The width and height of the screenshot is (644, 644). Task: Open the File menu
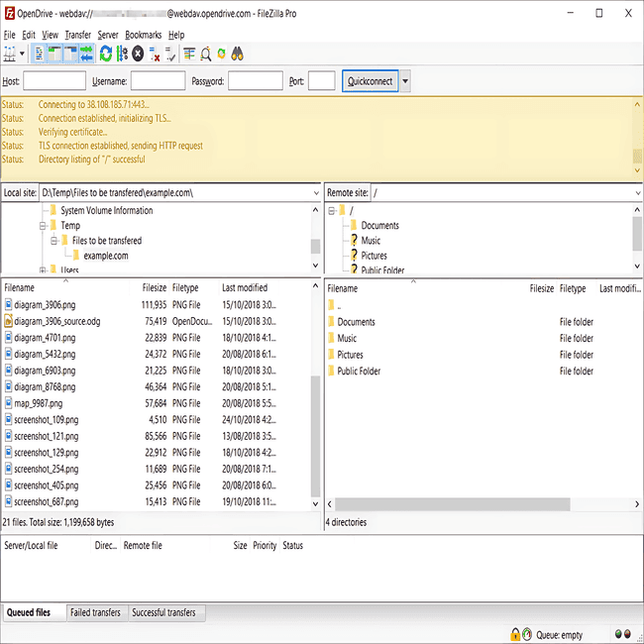tap(9, 35)
